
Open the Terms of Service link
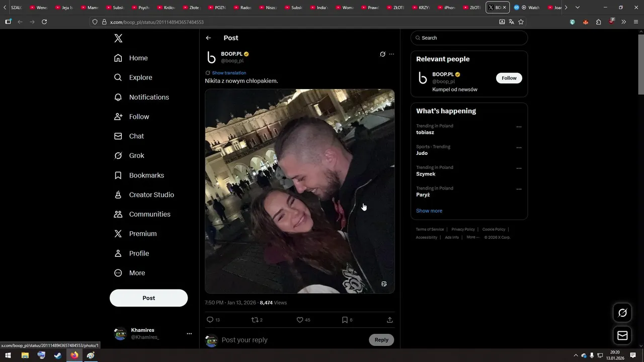[430, 229]
